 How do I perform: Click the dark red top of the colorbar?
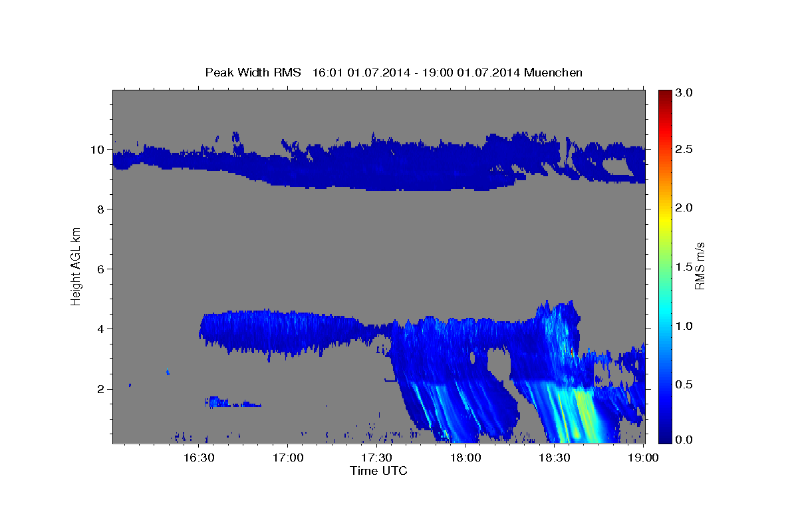coord(664,94)
